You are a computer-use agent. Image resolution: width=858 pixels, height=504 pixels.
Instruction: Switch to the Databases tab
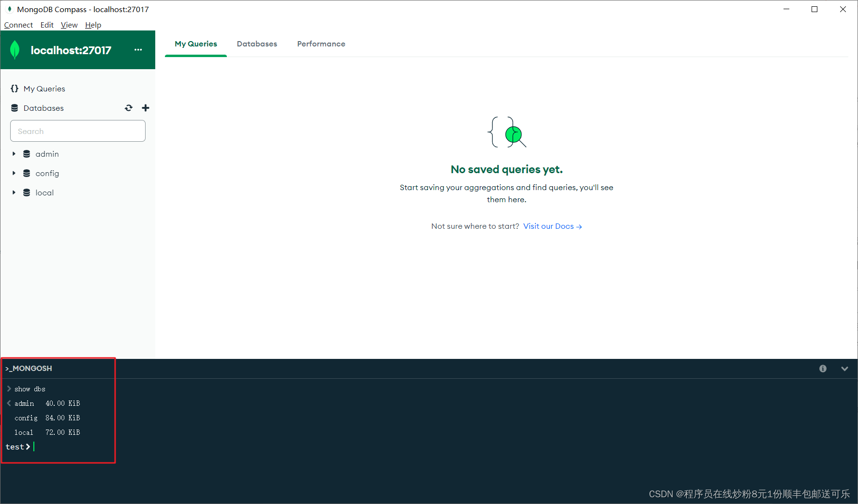click(x=257, y=44)
